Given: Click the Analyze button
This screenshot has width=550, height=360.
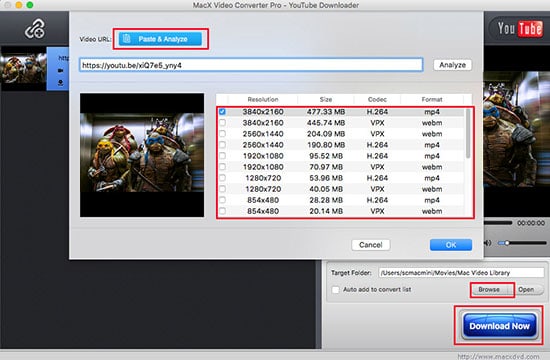Looking at the screenshot, I should [452, 65].
